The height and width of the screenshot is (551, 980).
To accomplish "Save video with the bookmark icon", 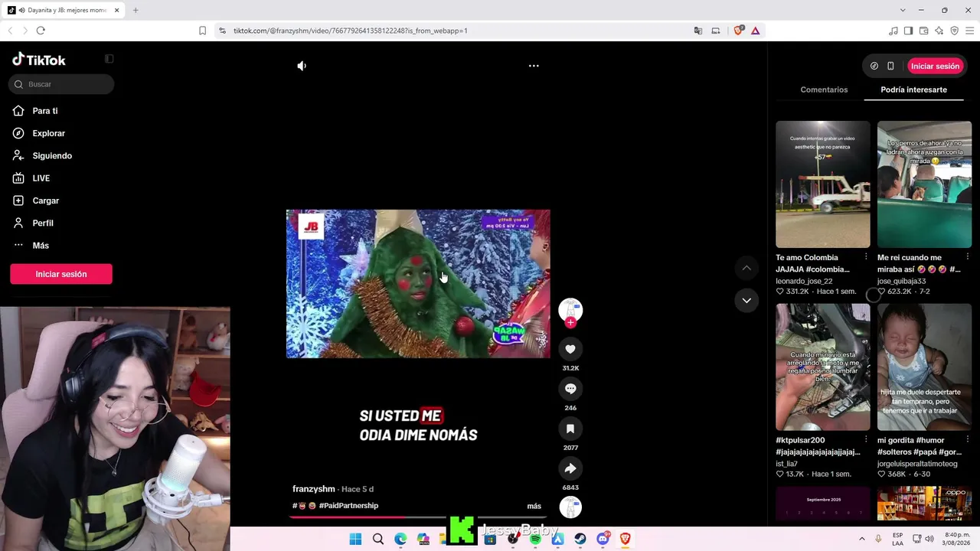I will click(x=570, y=429).
